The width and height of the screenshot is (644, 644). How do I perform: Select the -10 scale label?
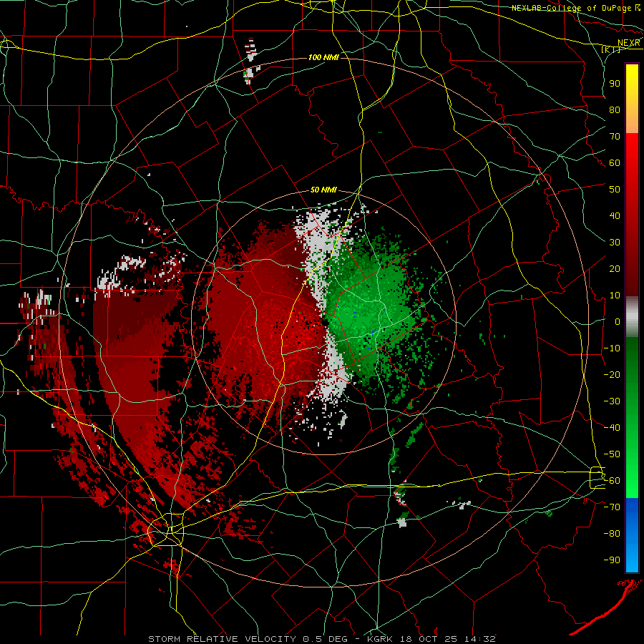click(612, 348)
